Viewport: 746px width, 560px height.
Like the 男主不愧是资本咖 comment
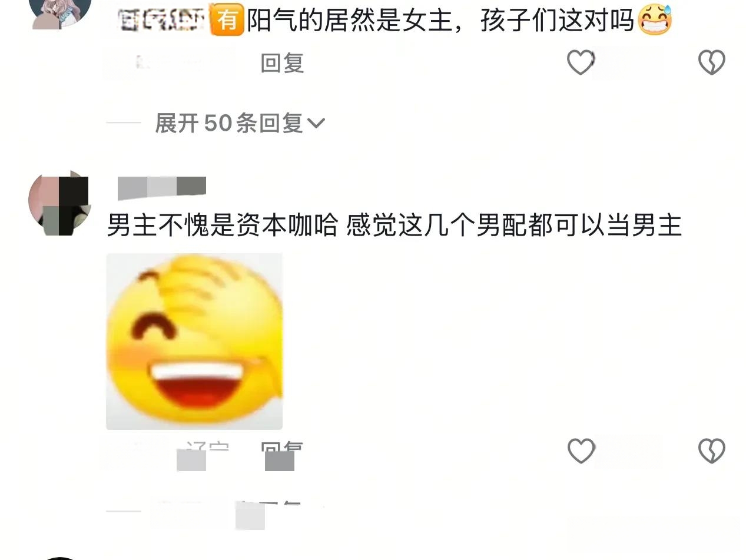581,450
